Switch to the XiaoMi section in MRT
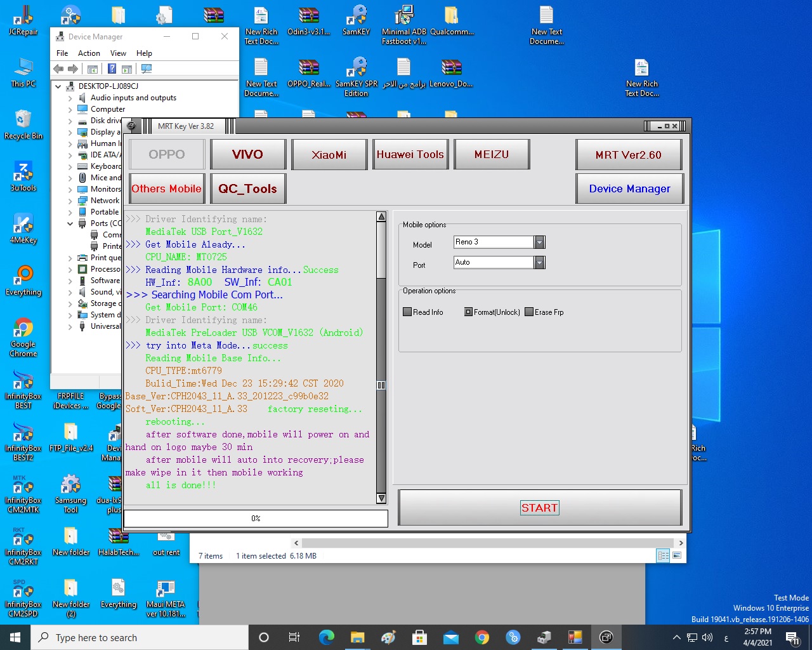The width and height of the screenshot is (812, 650). (329, 154)
